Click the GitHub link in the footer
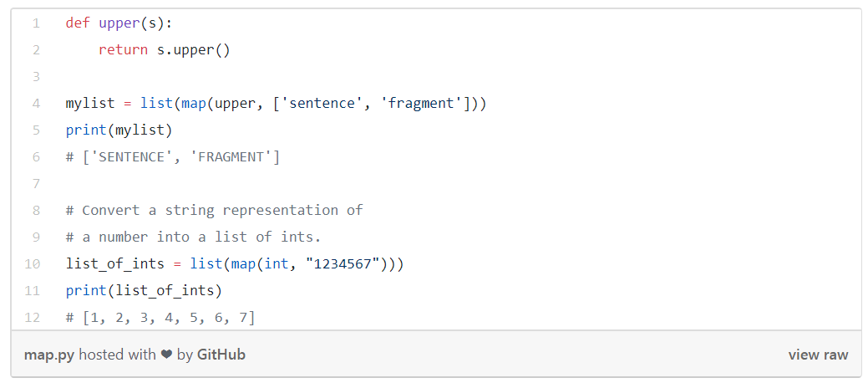Screen dimensions: 868x383 [x=221, y=355]
